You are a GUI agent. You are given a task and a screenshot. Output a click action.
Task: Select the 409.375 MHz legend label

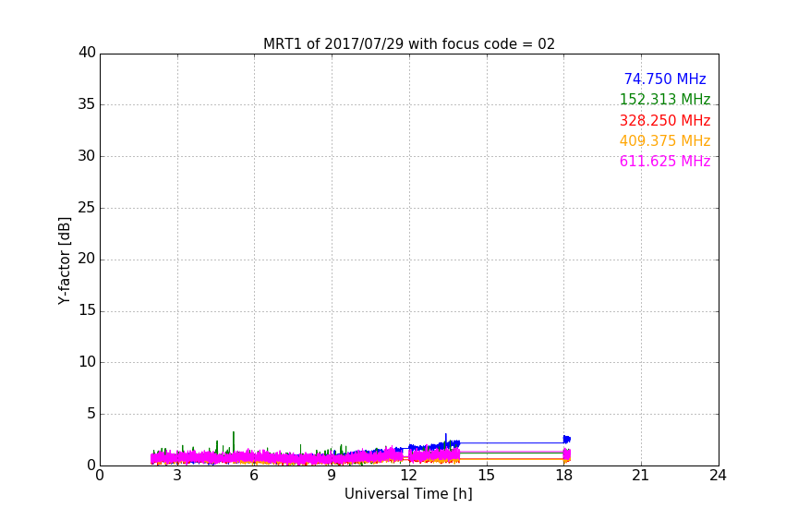click(x=665, y=141)
